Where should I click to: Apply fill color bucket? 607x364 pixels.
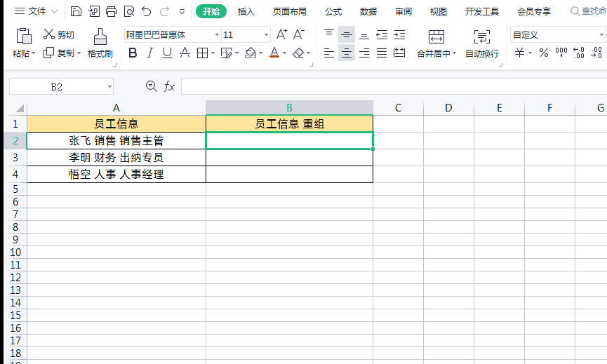tap(251, 53)
